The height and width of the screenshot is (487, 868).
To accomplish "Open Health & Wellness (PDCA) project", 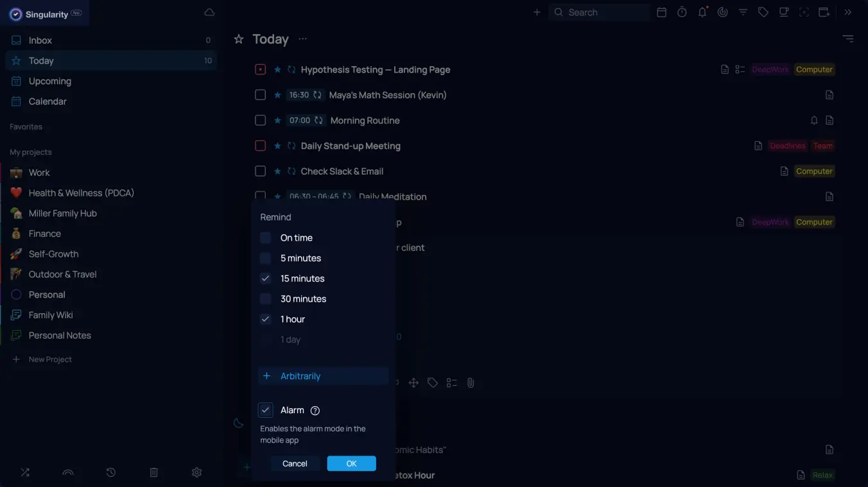I will [111, 193].
